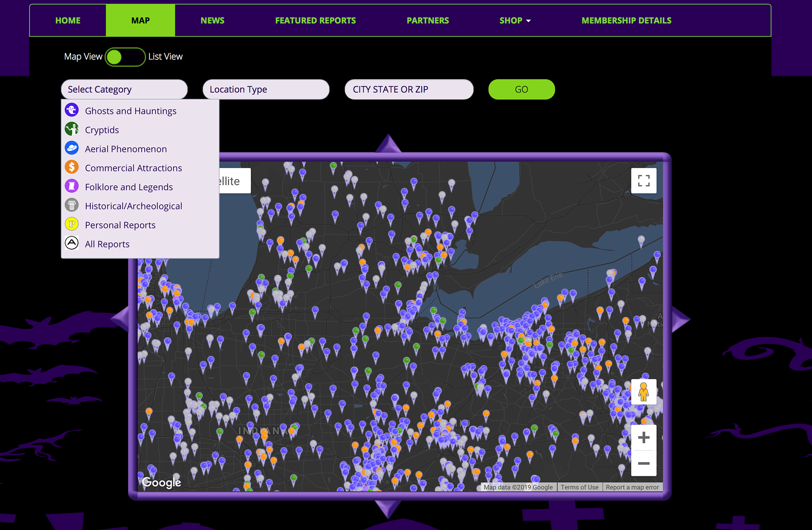Click the green Cryptids category icon
The image size is (812, 530).
(x=72, y=129)
